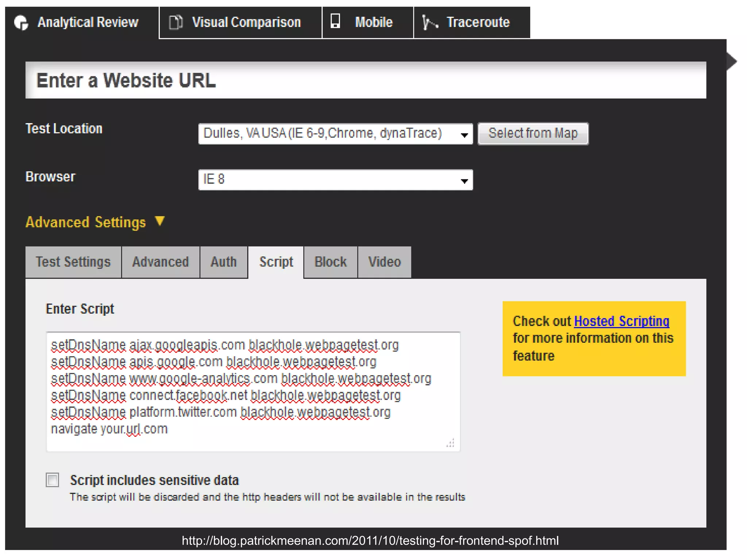Click the yellow Advanced Settings triangle
This screenshot has height=560, width=747.
point(160,221)
